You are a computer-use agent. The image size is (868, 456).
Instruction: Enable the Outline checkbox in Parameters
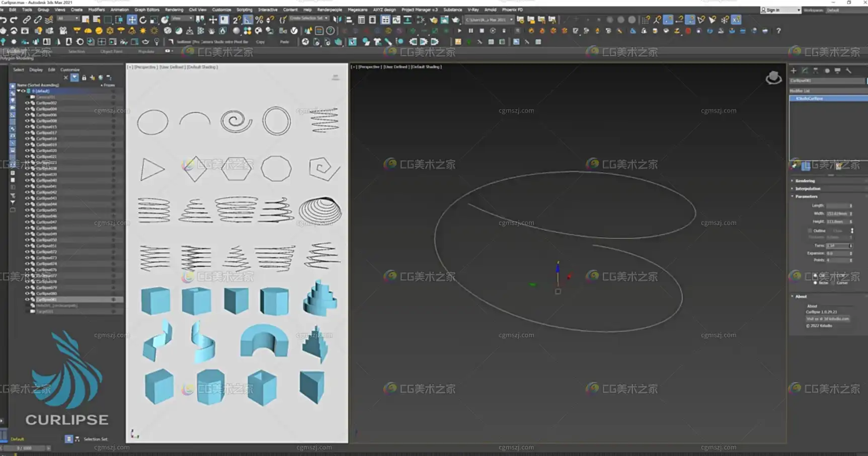(x=810, y=231)
